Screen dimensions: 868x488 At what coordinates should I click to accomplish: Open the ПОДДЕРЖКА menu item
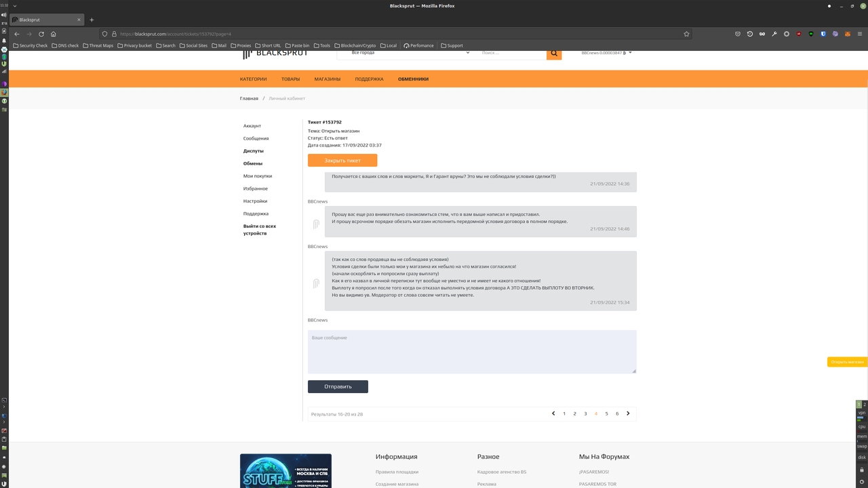click(x=369, y=79)
